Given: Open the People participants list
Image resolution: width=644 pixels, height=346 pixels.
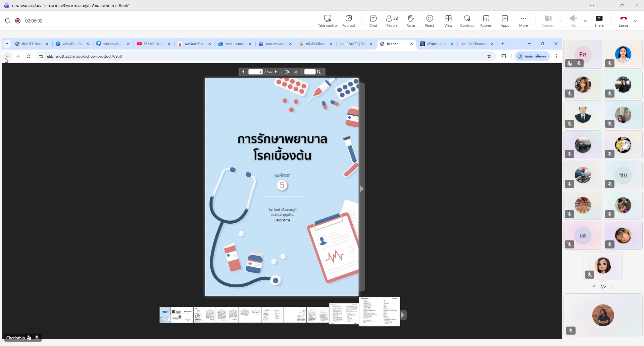Looking at the screenshot, I should pyautogui.click(x=392, y=21).
